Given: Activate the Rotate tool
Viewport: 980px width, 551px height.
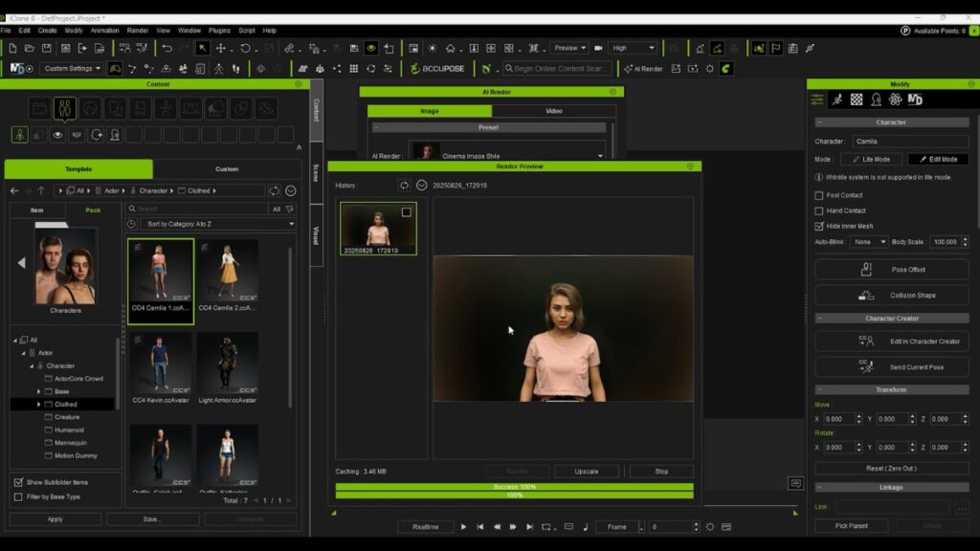Looking at the screenshot, I should [246, 48].
